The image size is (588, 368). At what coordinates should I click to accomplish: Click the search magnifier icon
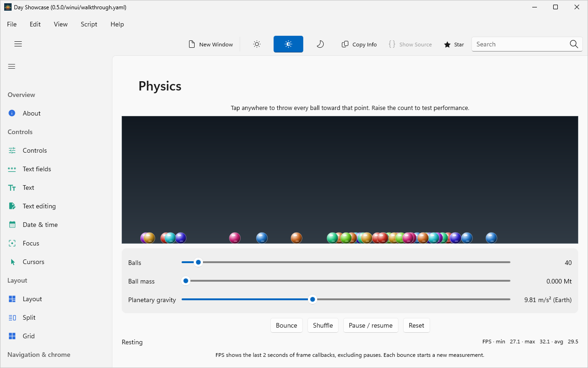574,44
